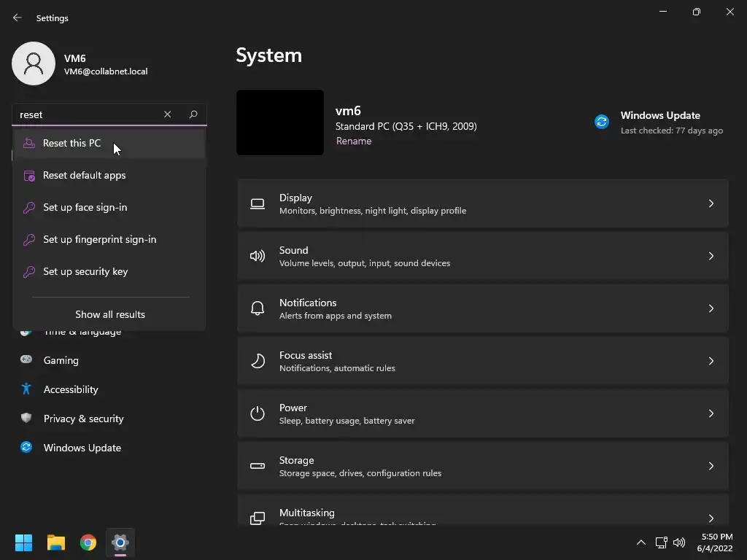Click the Notifications row title text
This screenshot has width=747, height=560.
click(308, 303)
